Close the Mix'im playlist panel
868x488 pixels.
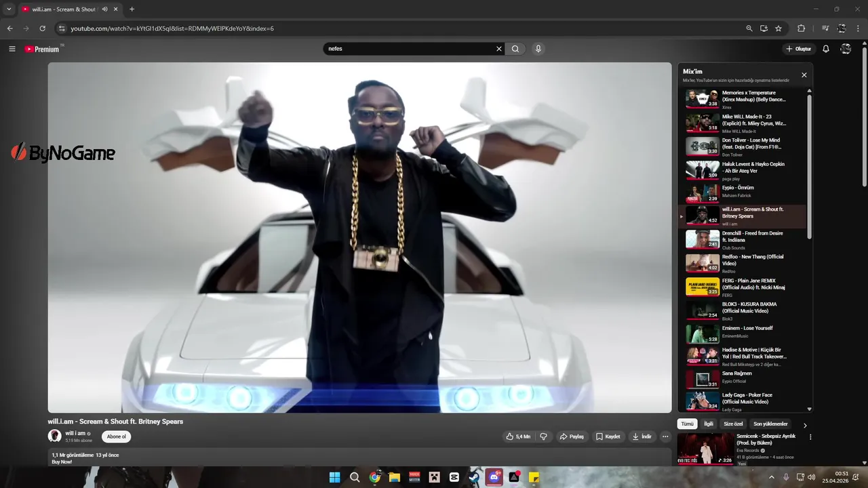click(x=804, y=75)
